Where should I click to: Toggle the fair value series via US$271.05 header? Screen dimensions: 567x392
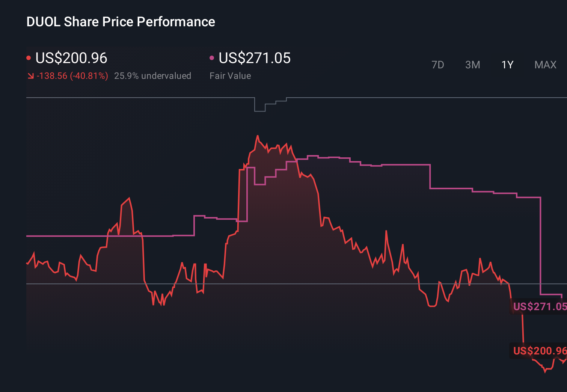point(254,58)
